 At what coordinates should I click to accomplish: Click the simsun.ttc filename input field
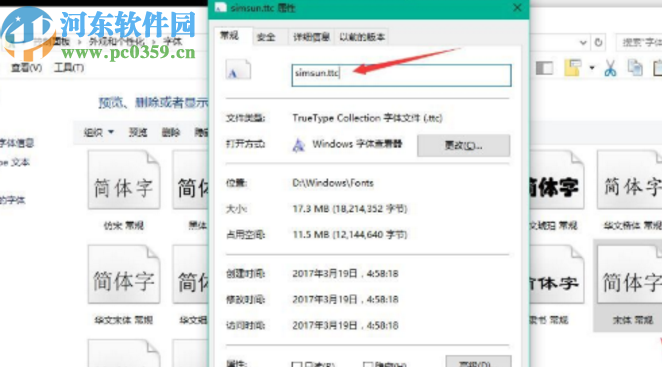tap(401, 75)
